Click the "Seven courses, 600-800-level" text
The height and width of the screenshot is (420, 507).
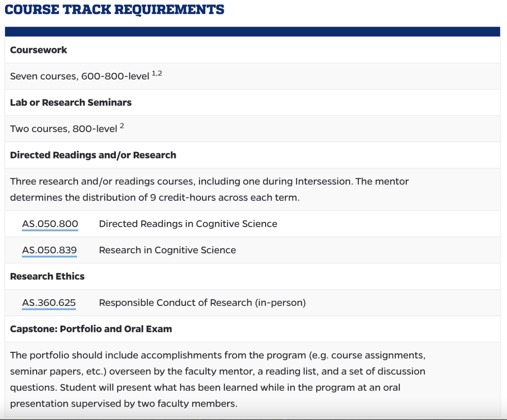(79, 76)
